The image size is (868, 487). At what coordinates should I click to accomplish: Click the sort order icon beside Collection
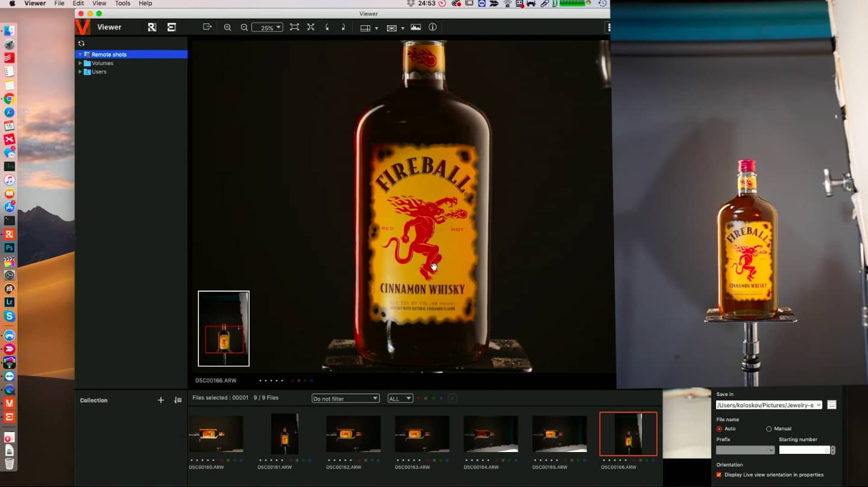[178, 400]
